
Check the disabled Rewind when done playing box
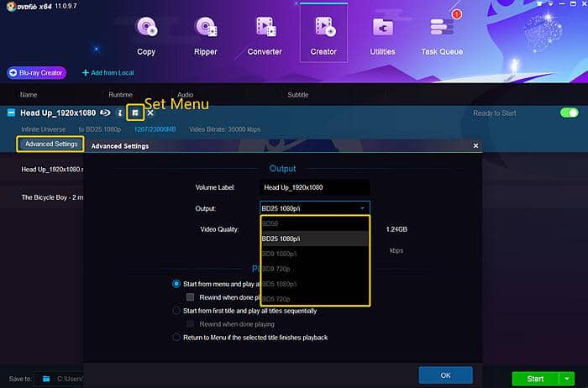tap(191, 324)
